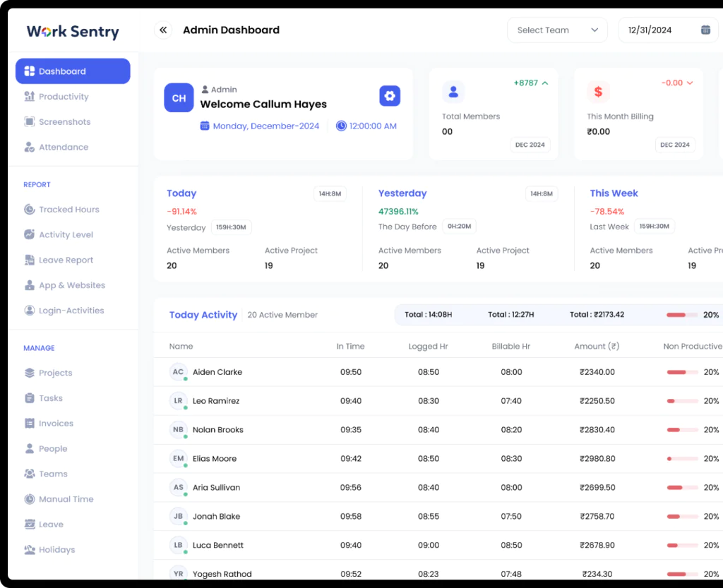Collapse sidebar with double-chevron icon
The width and height of the screenshot is (723, 588).
[163, 30]
